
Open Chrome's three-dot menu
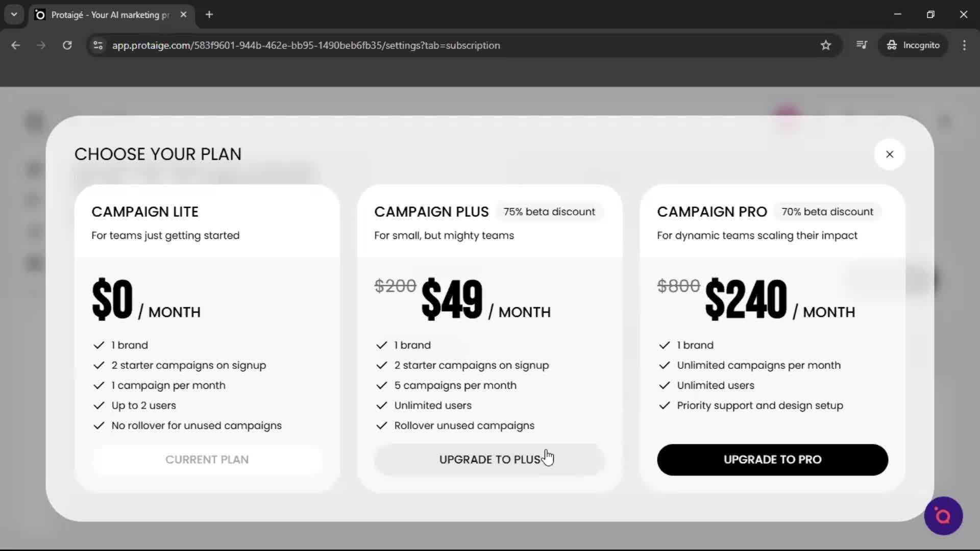[x=964, y=45]
